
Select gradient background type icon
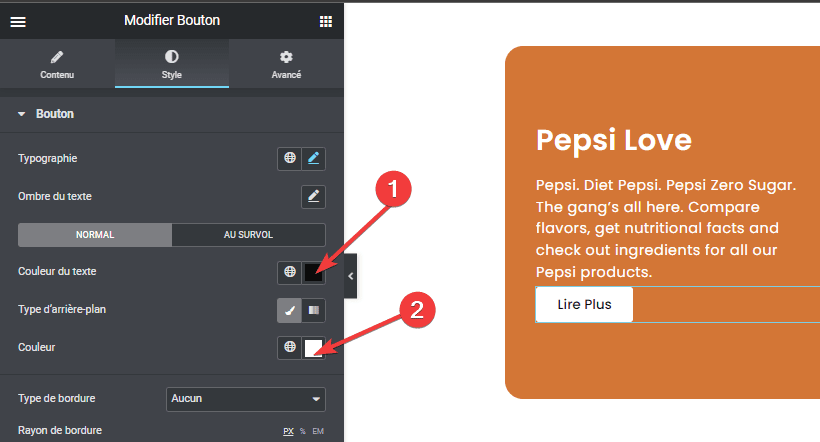tap(313, 310)
